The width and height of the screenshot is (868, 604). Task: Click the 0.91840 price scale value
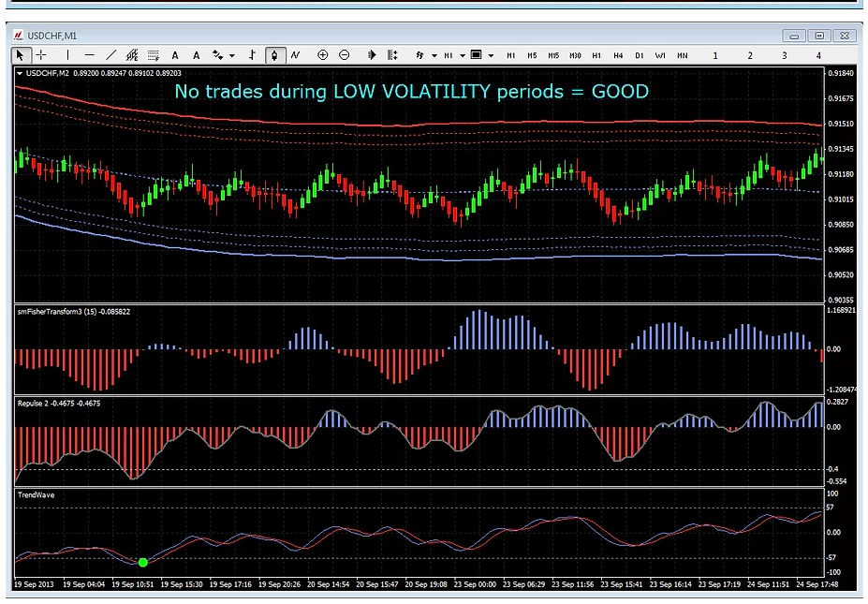(x=840, y=73)
